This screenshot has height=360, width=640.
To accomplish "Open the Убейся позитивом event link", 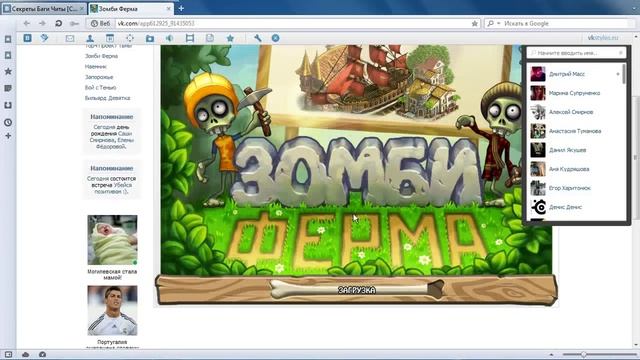I will coord(112,188).
